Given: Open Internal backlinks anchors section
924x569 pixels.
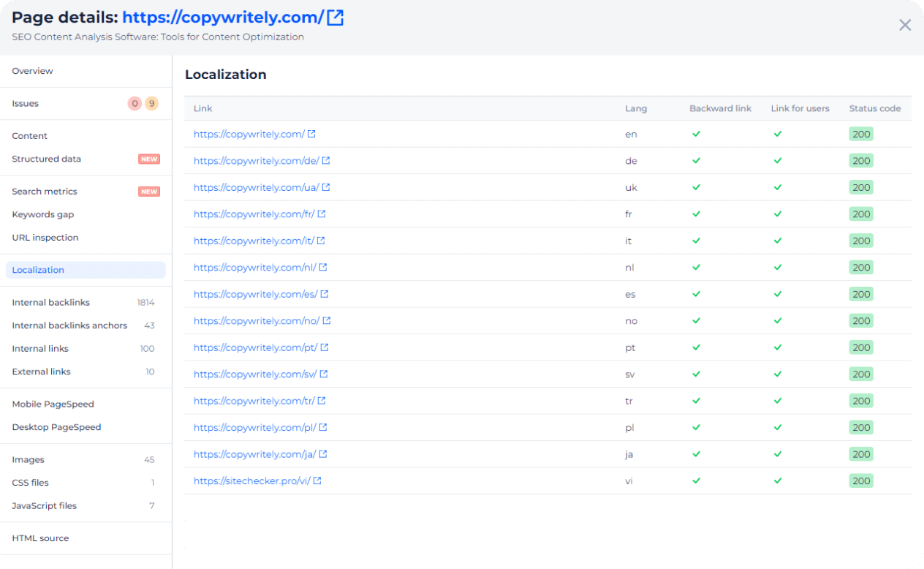Looking at the screenshot, I should pos(69,325).
